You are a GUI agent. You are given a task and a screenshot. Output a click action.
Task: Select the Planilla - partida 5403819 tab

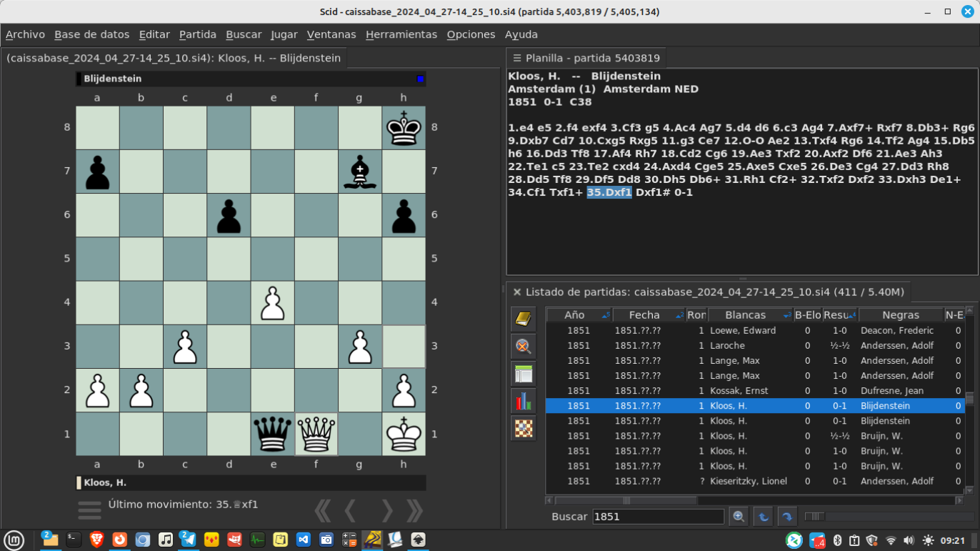[587, 59]
